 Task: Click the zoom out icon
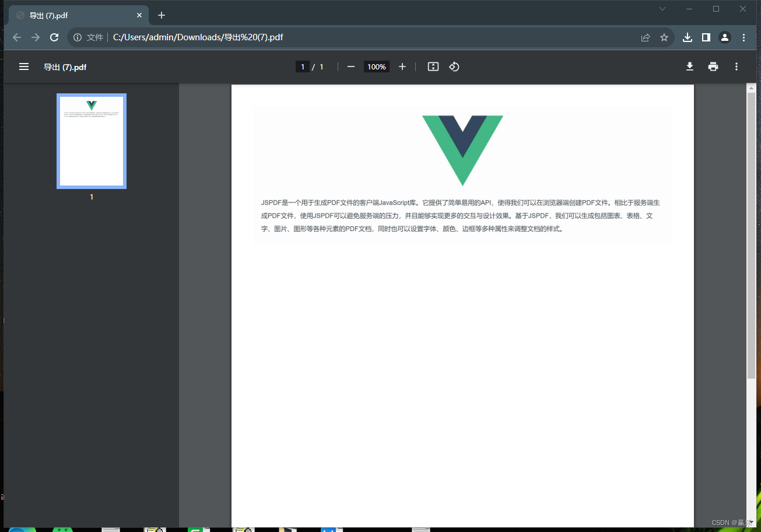[x=350, y=66]
